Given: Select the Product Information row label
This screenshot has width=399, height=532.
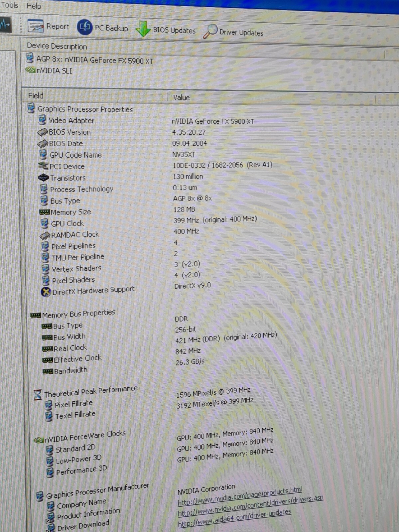Looking at the screenshot, I should [x=88, y=513].
